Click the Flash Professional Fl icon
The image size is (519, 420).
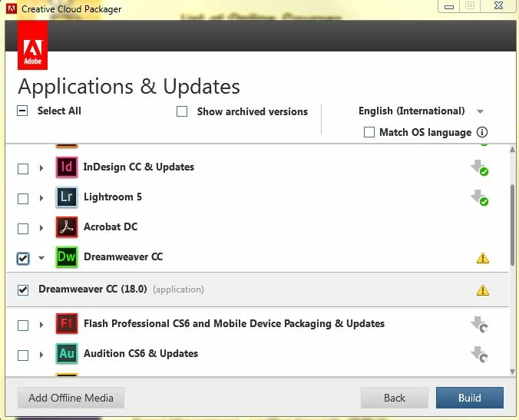(67, 323)
